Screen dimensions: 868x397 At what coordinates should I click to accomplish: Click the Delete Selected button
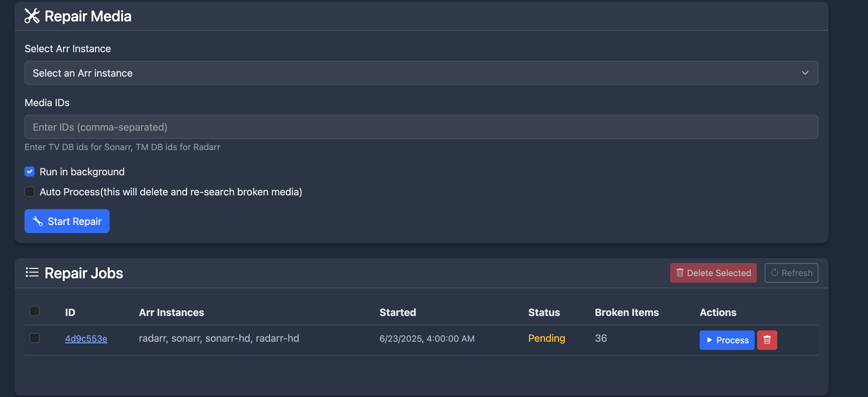click(x=713, y=273)
